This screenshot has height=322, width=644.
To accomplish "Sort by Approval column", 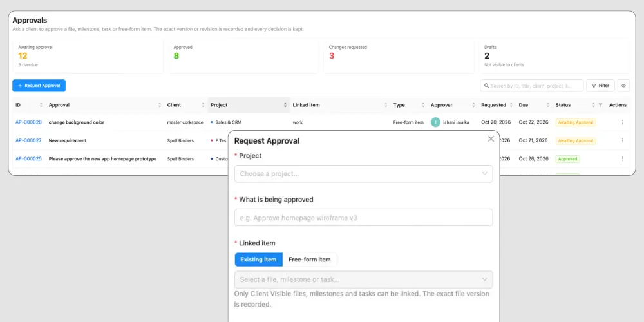I will [159, 105].
